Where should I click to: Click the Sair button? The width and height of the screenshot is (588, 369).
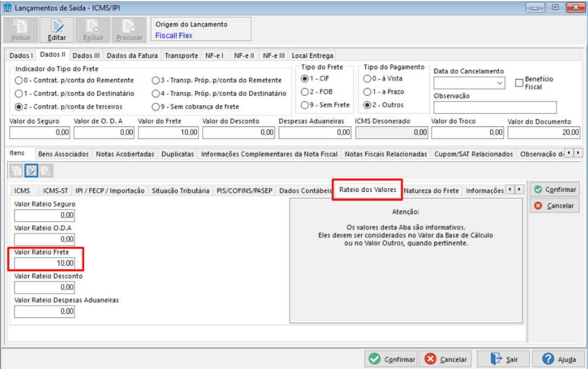[x=503, y=359]
